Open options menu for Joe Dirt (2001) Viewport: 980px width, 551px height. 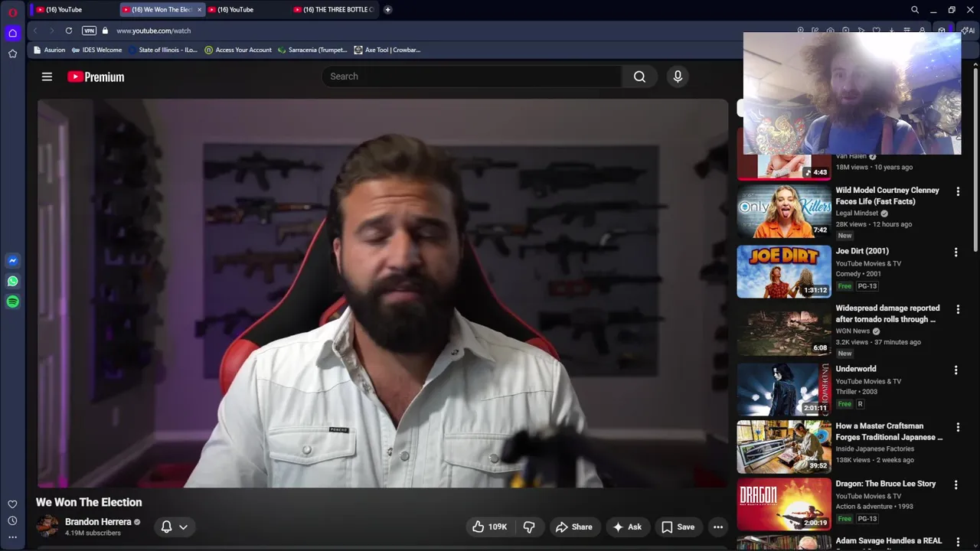[955, 252]
